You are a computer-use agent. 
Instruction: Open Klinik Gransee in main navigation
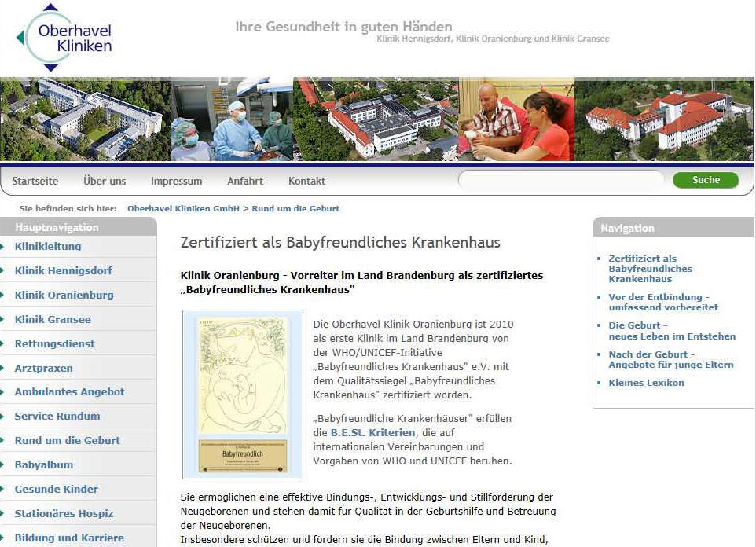[53, 319]
